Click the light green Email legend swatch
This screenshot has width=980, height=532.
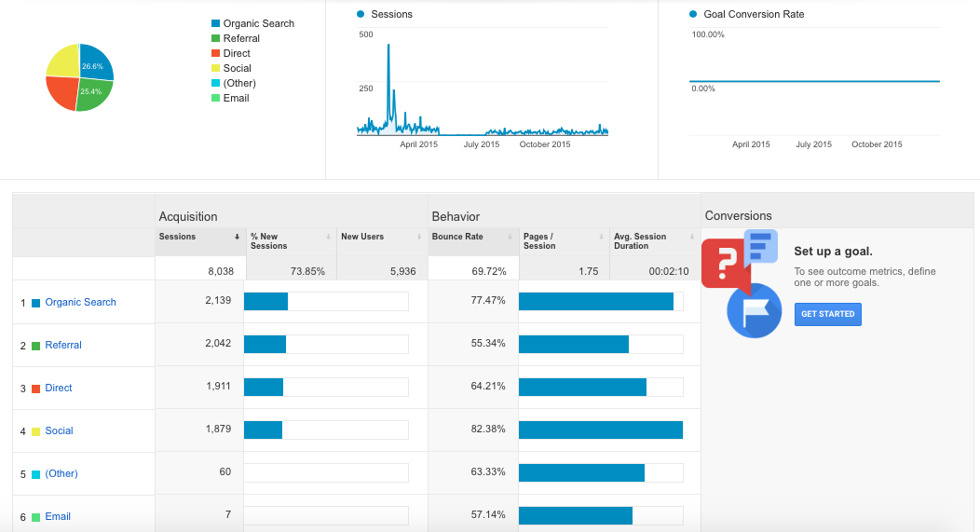215,98
